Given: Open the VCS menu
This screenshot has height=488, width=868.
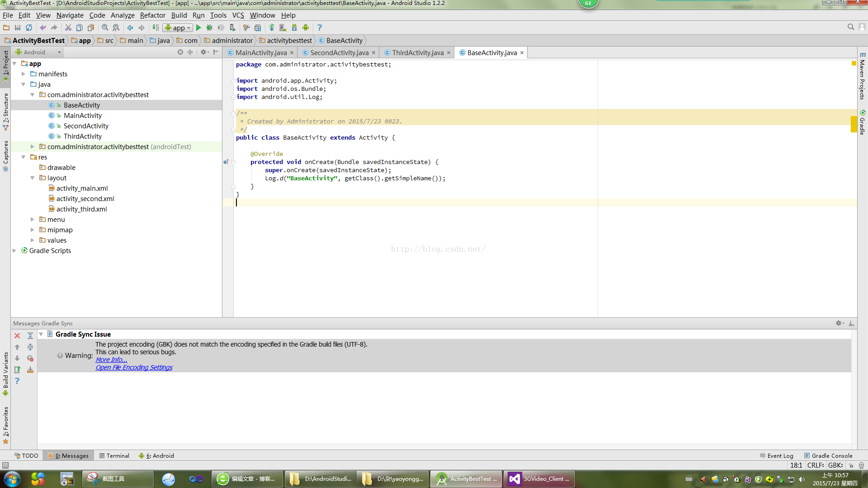Looking at the screenshot, I should coord(238,15).
